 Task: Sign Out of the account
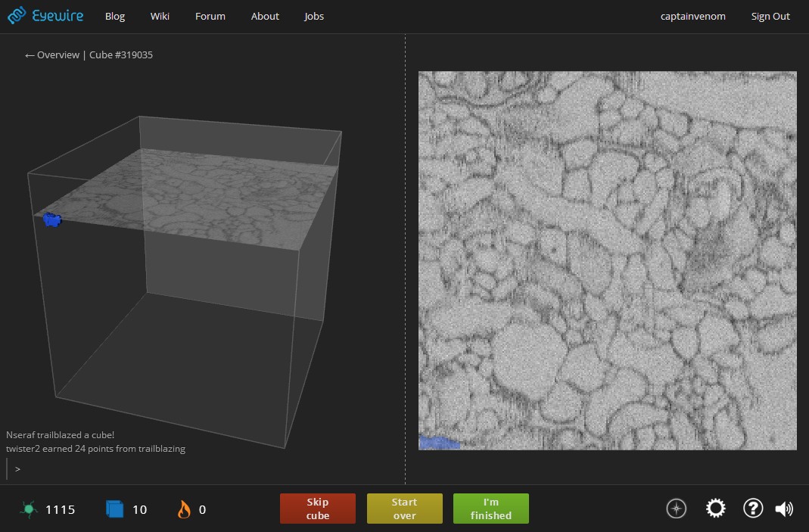coord(770,16)
